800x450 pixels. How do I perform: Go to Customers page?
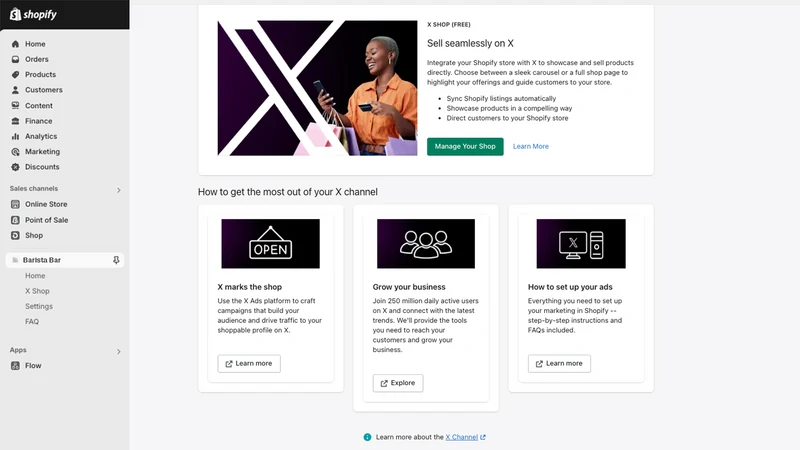(44, 90)
